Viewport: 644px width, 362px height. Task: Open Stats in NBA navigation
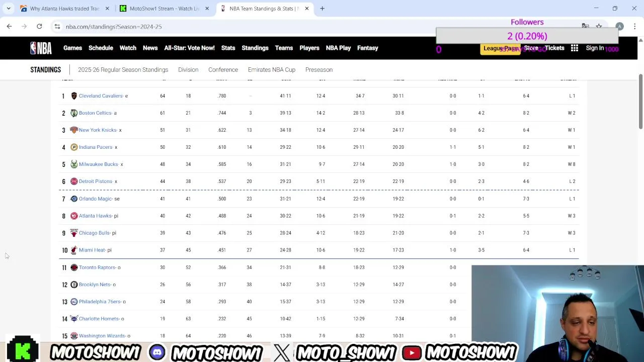pyautogui.click(x=228, y=48)
